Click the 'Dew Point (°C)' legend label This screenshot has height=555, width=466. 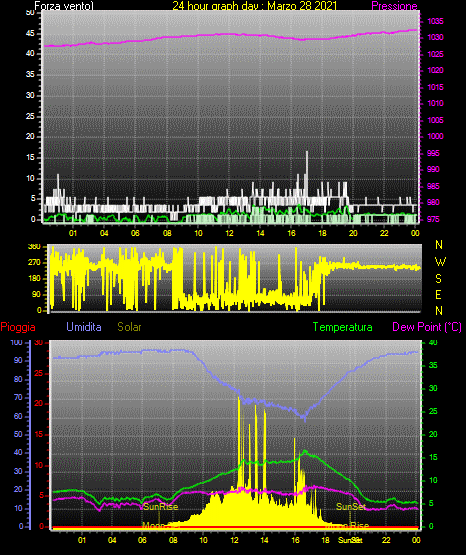click(427, 327)
